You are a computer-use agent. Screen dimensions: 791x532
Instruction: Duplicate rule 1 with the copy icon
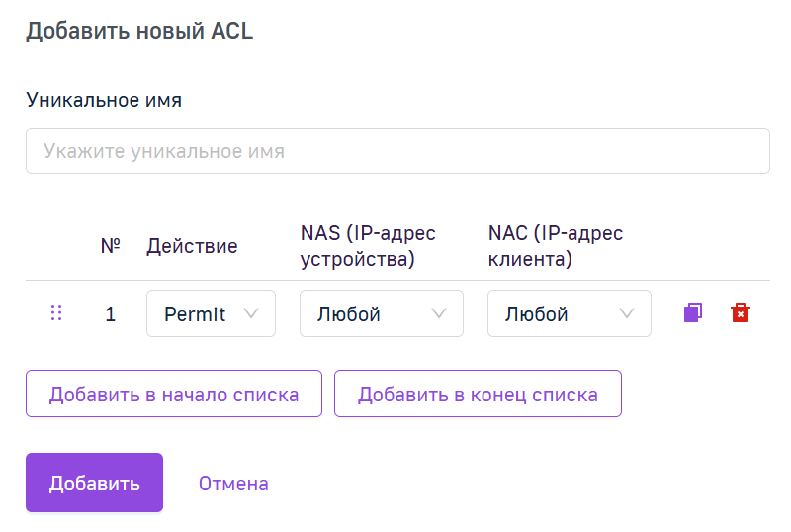tap(693, 312)
